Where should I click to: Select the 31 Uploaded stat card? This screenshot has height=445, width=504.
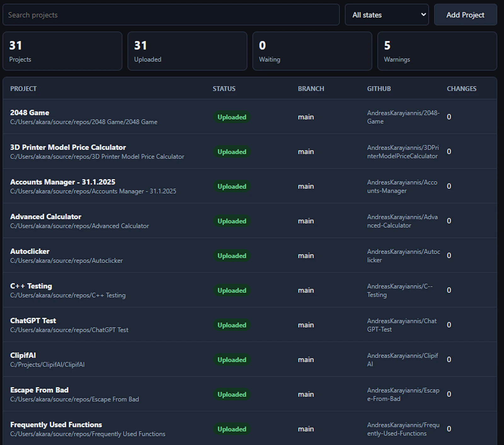coord(187,51)
